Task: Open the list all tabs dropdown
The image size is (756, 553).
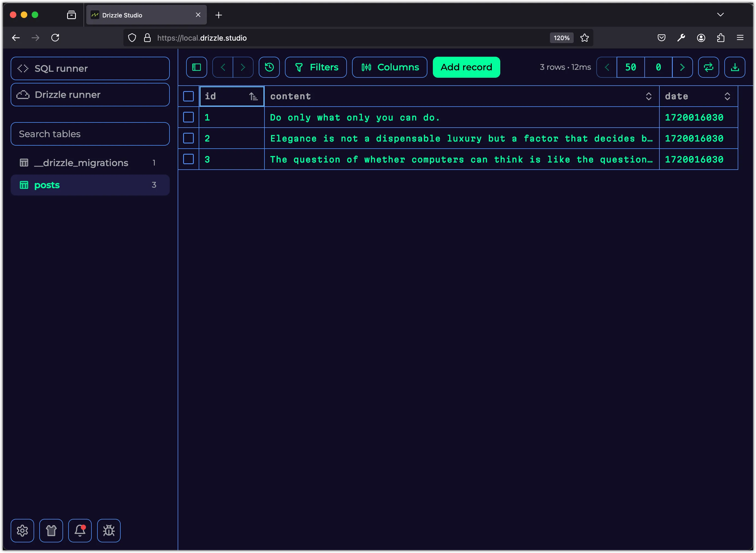Action: pyautogui.click(x=721, y=15)
